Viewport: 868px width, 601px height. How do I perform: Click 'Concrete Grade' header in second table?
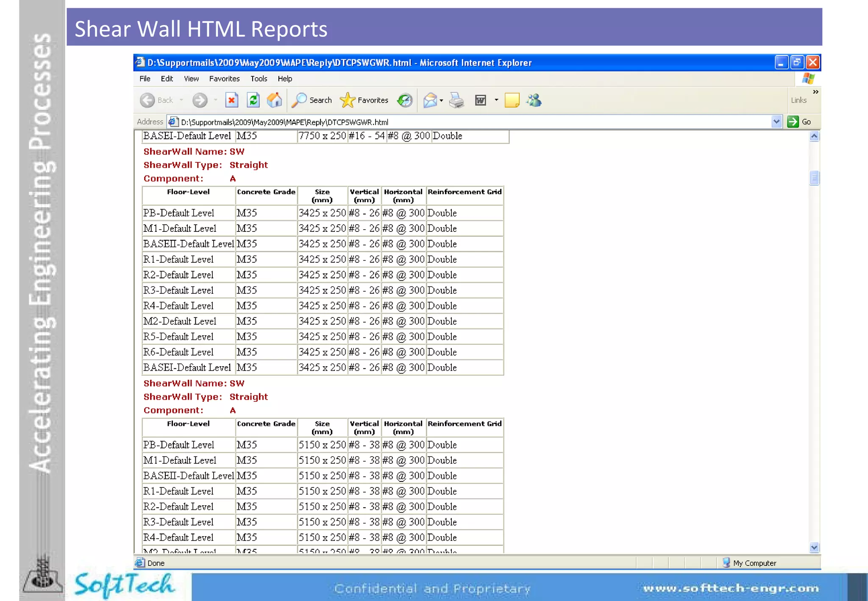click(x=266, y=424)
